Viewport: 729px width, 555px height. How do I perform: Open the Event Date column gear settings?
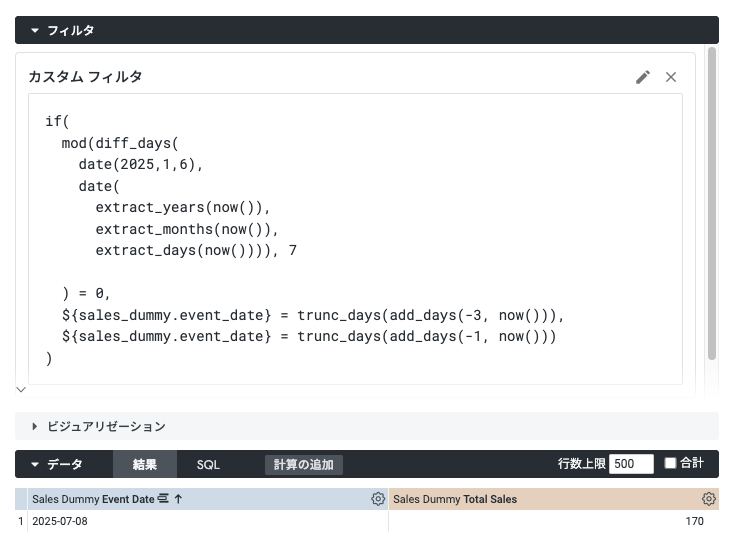[377, 499]
